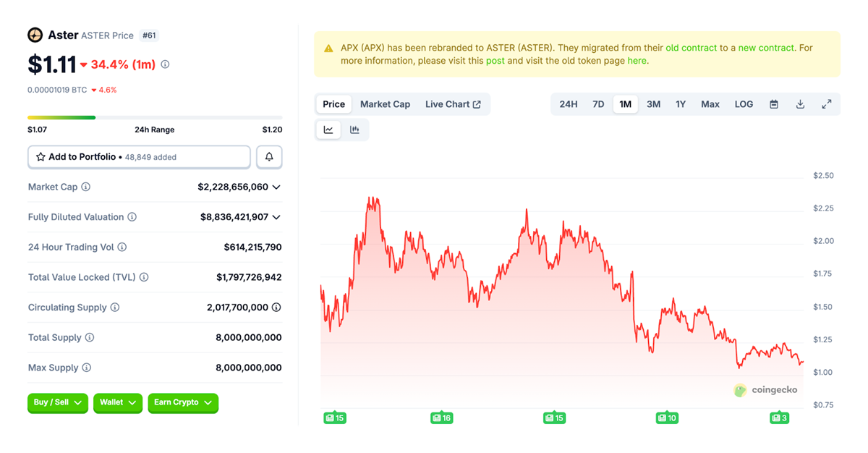The height and width of the screenshot is (453, 868).
Task: Select the Max timeframe option
Action: pos(710,103)
